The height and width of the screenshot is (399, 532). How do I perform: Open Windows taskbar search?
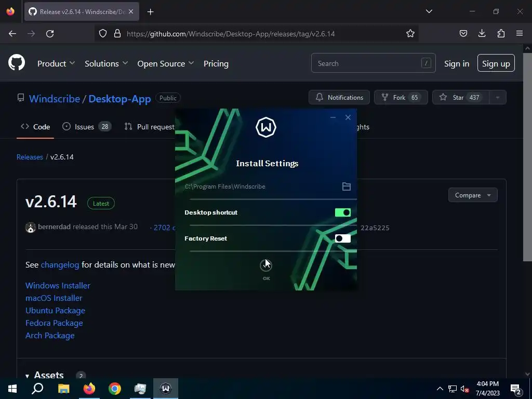[x=37, y=389]
